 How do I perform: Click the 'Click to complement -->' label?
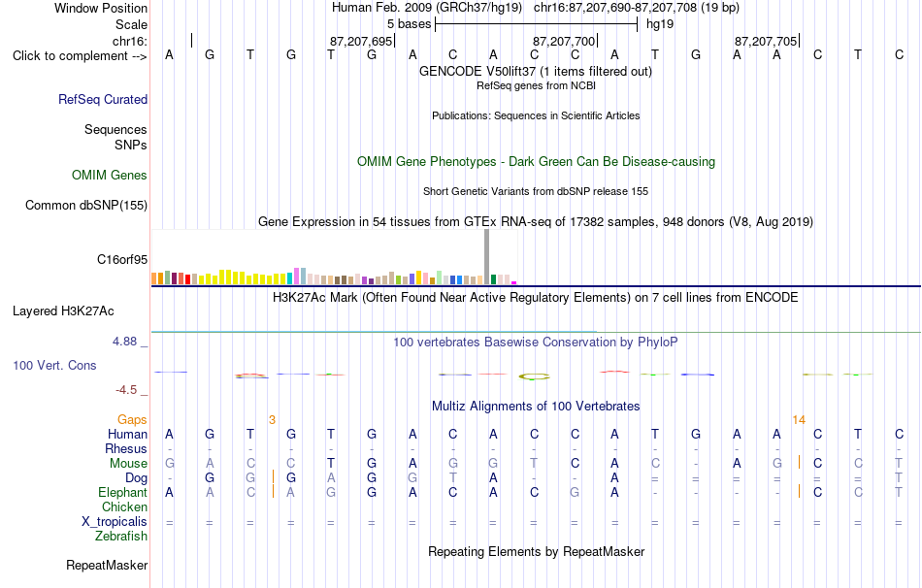pos(80,56)
